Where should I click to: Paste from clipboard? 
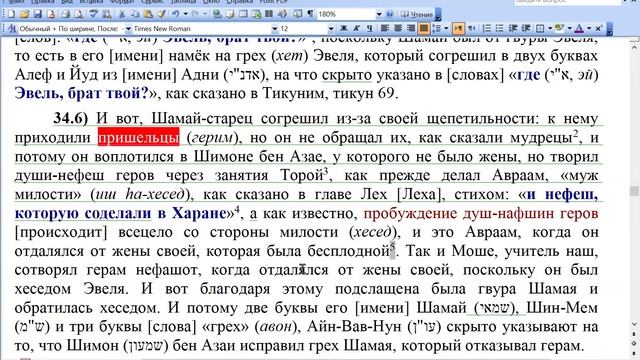coord(148,14)
